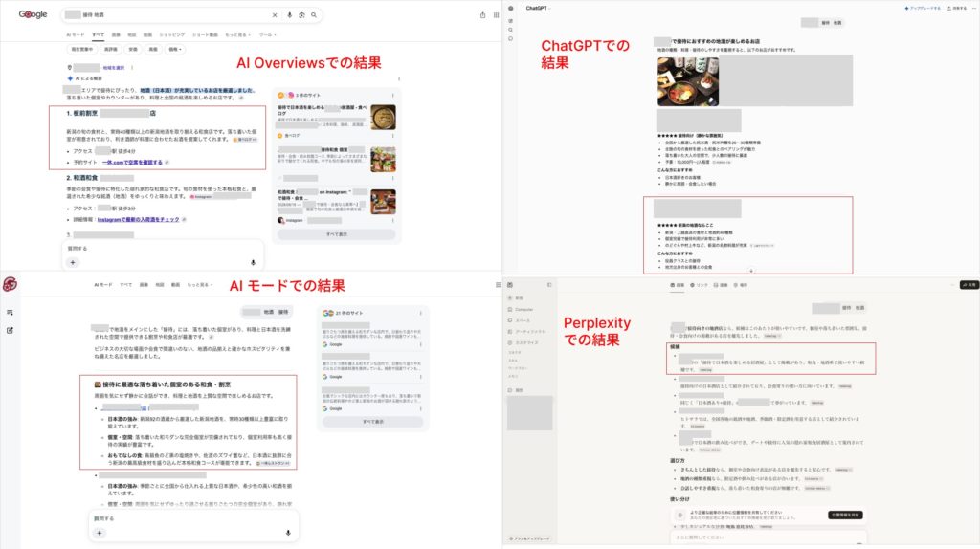Open options dots next to 3件のサイト
Screen dimensions: 980x549
point(392,96)
